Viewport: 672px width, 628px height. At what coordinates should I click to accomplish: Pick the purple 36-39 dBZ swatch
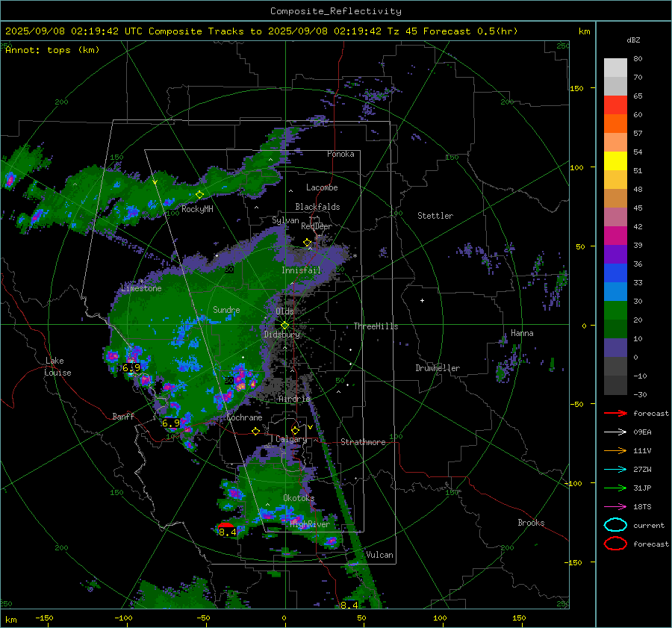click(x=615, y=254)
